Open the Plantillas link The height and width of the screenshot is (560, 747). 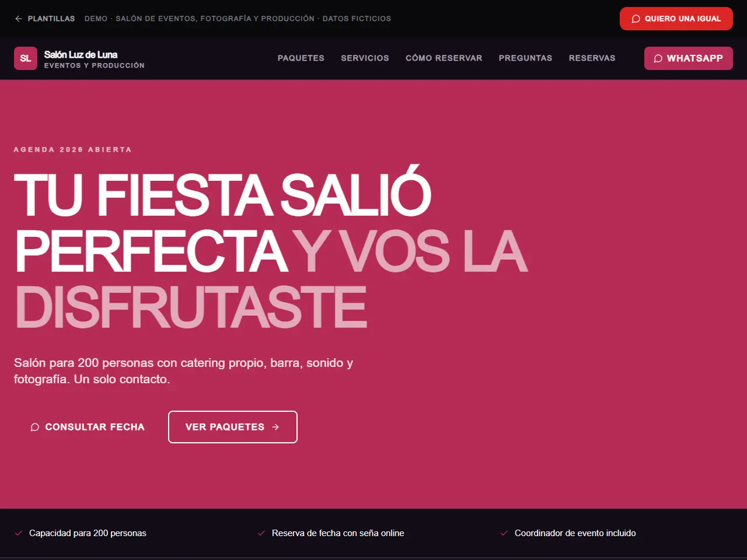[x=45, y=19]
